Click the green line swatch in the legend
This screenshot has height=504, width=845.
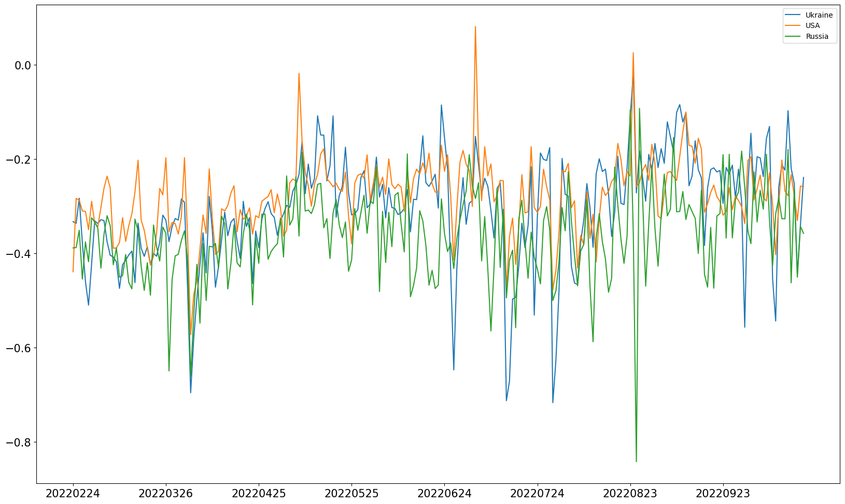tap(794, 37)
